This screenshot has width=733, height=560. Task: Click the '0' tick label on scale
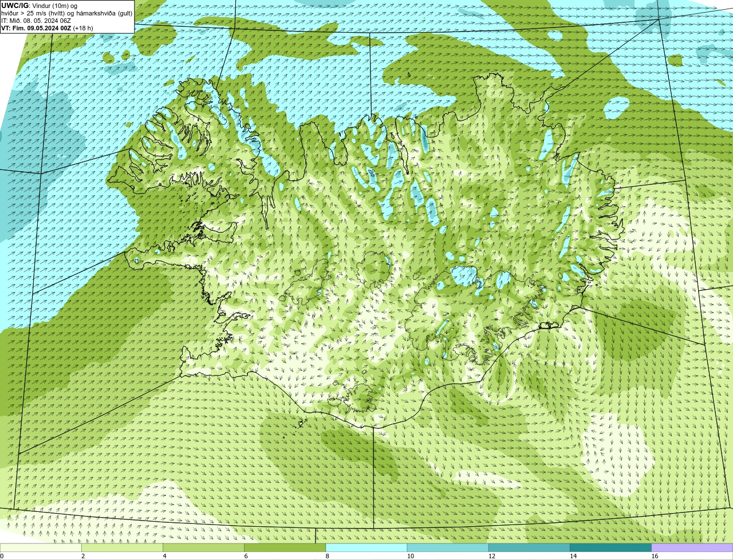(x=2, y=556)
